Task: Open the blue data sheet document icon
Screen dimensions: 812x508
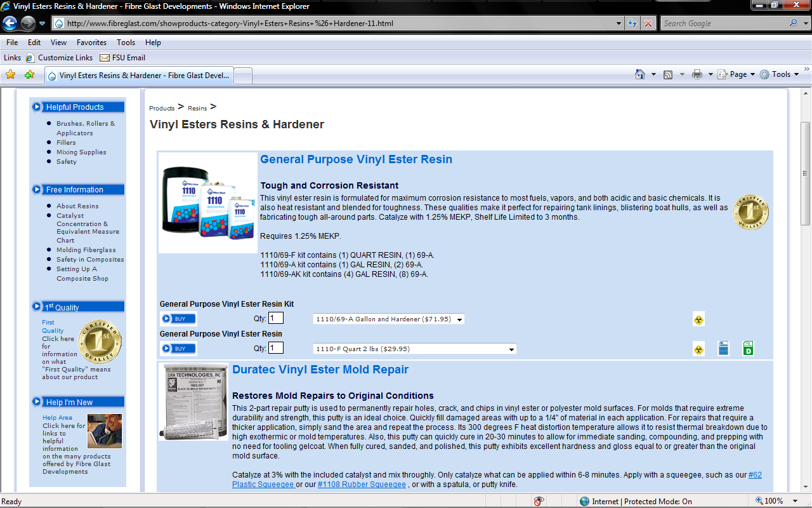Action: pyautogui.click(x=723, y=348)
